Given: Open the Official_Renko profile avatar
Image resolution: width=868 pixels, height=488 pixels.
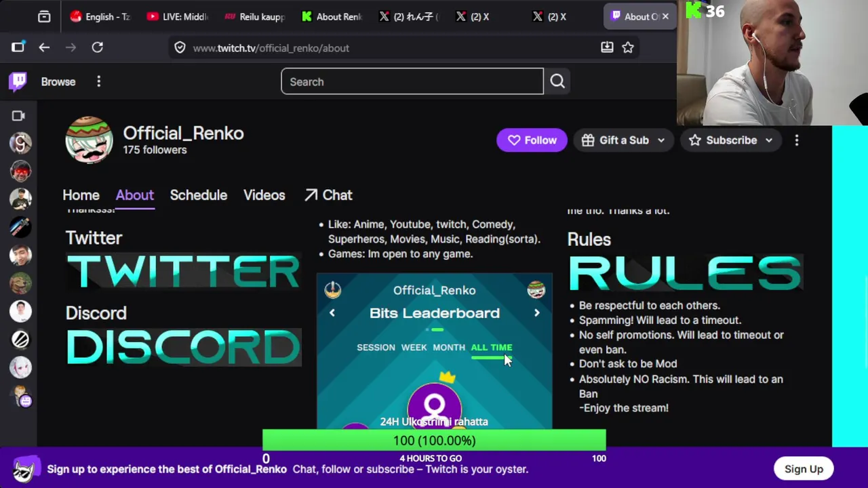Looking at the screenshot, I should click(x=89, y=140).
